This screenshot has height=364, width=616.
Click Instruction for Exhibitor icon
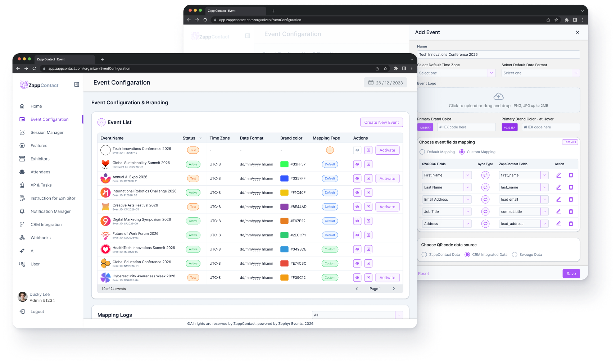coord(22,198)
